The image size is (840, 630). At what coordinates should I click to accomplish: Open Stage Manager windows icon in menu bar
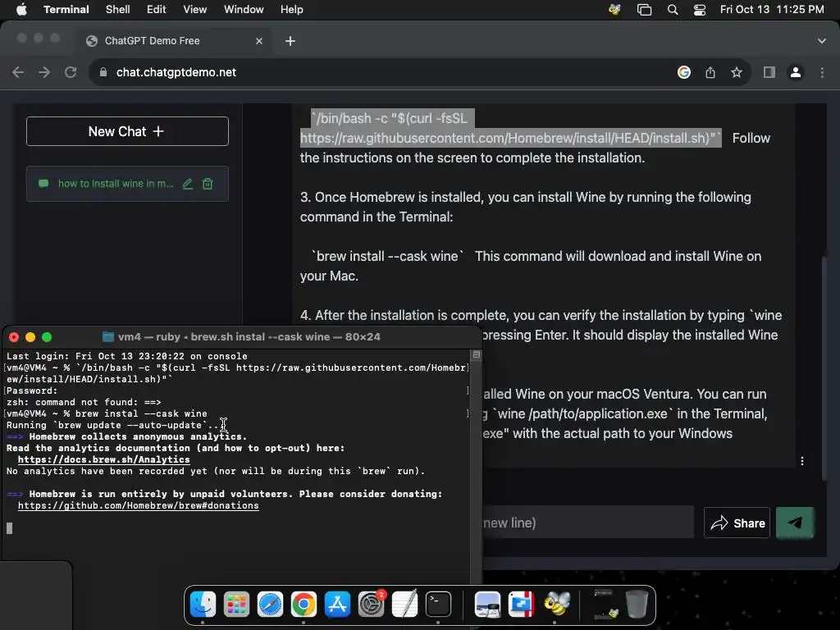(645, 10)
